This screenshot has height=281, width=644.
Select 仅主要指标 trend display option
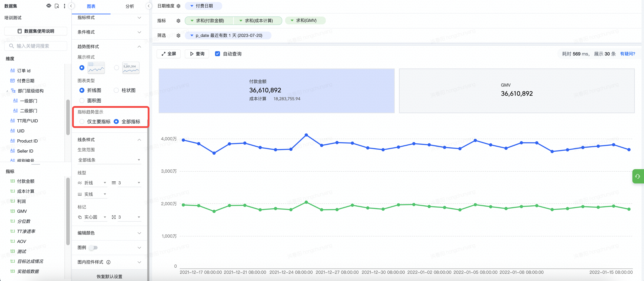(82, 121)
